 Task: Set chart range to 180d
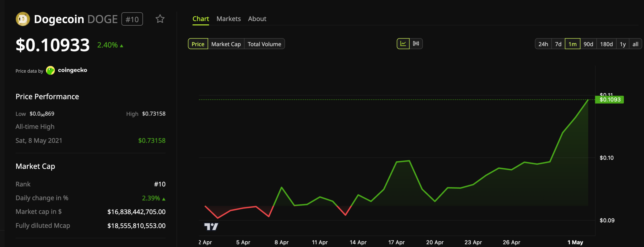606,44
